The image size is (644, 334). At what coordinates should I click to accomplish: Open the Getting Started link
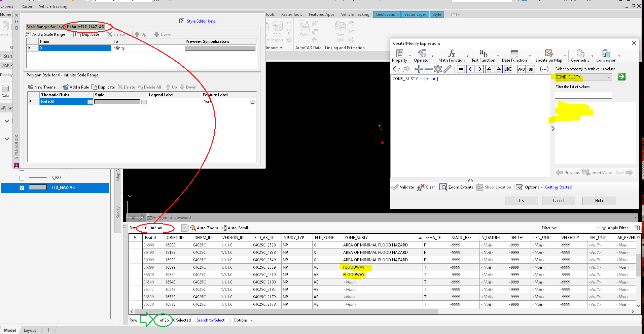pyautogui.click(x=558, y=187)
